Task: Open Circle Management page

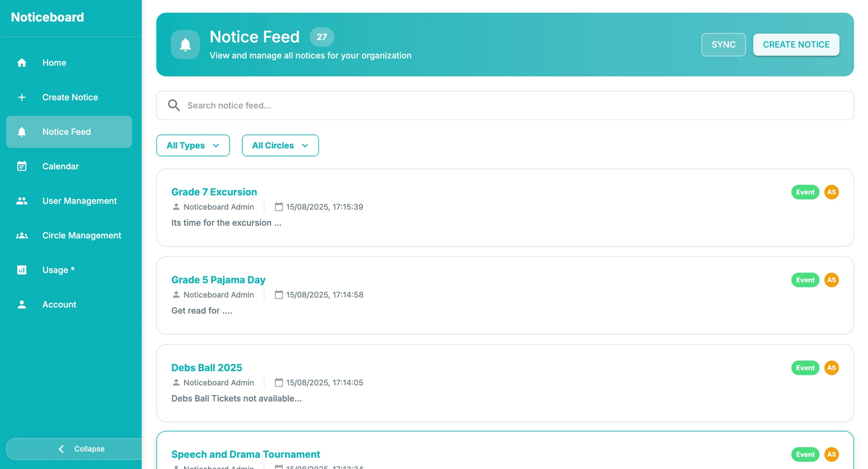Action: click(69, 236)
